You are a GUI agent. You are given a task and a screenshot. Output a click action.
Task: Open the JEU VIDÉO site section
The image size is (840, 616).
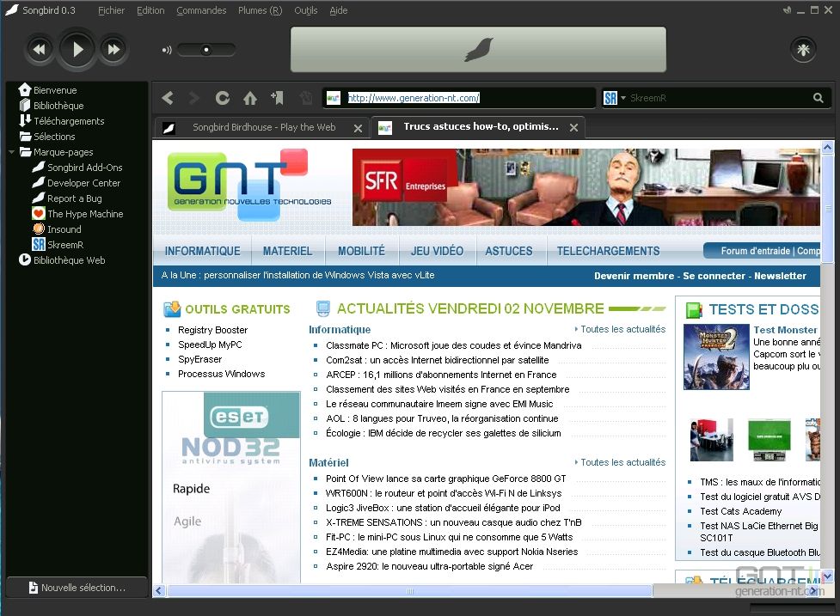click(437, 251)
